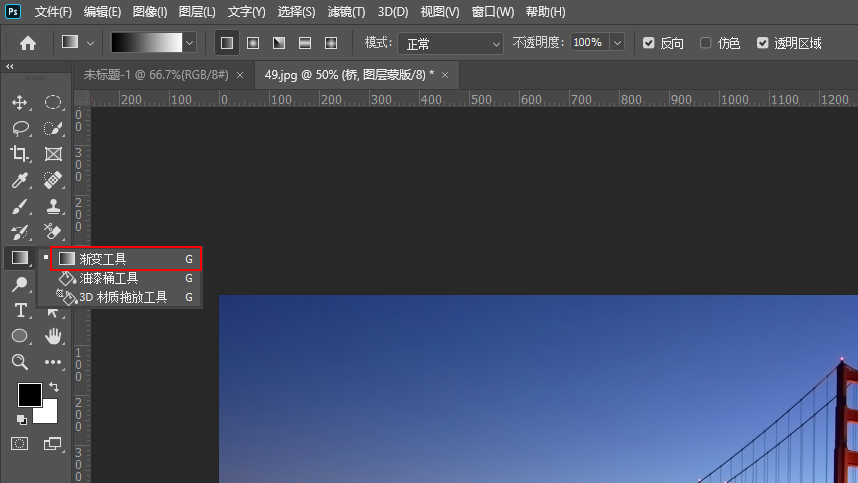Choose reflected gradient style
The image size is (858, 483).
pos(305,43)
